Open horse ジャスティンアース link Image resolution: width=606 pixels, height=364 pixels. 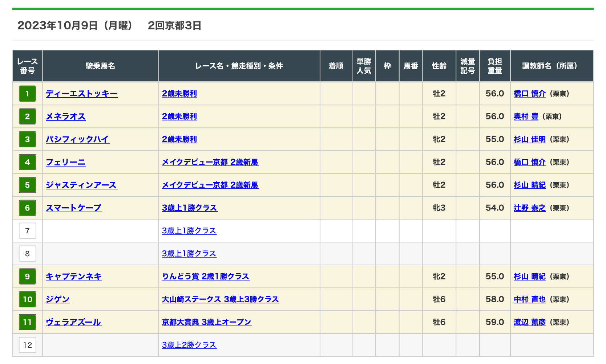pos(82,185)
